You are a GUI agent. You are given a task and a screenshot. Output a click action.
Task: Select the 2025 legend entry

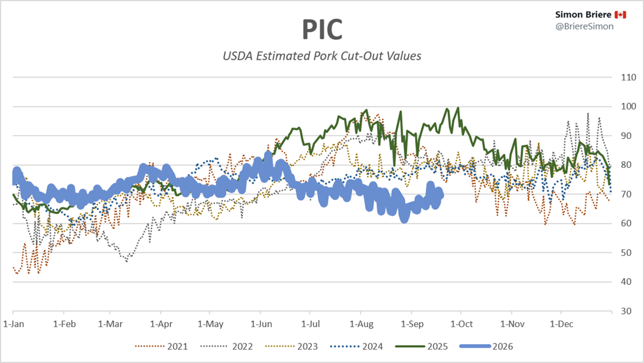[x=422, y=347]
